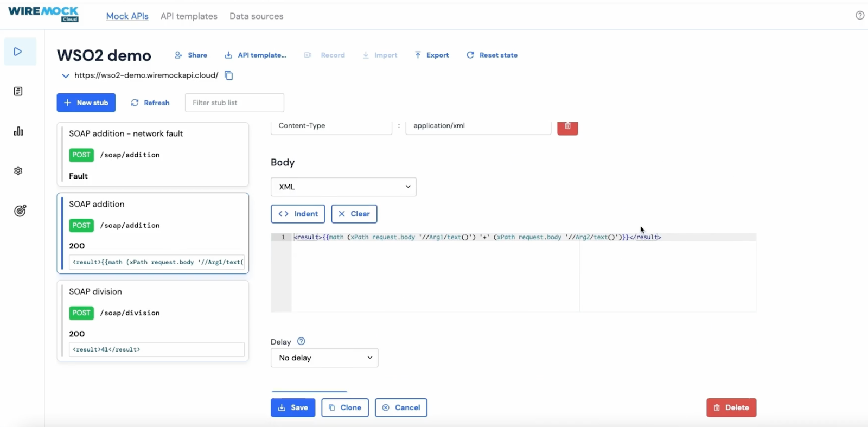Image resolution: width=868 pixels, height=427 pixels.
Task: Click the help question mark icon
Action: (860, 15)
